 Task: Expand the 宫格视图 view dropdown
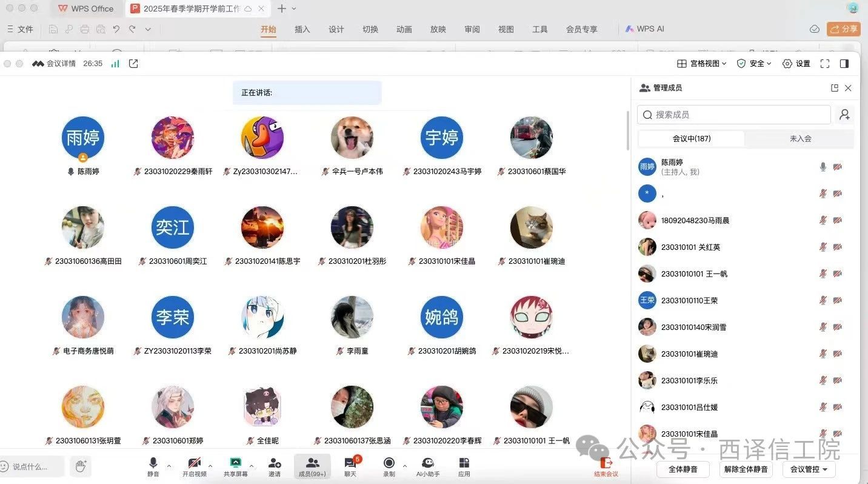701,64
